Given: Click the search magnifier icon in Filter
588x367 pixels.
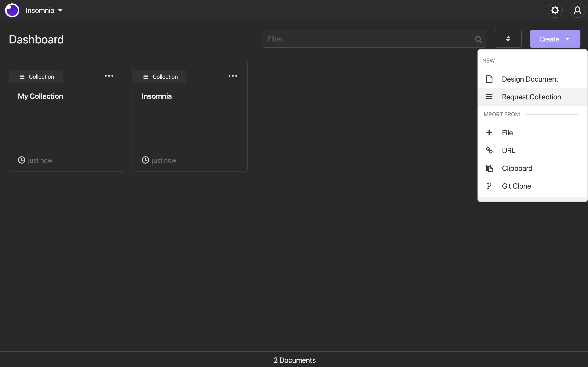Looking at the screenshot, I should coord(478,39).
